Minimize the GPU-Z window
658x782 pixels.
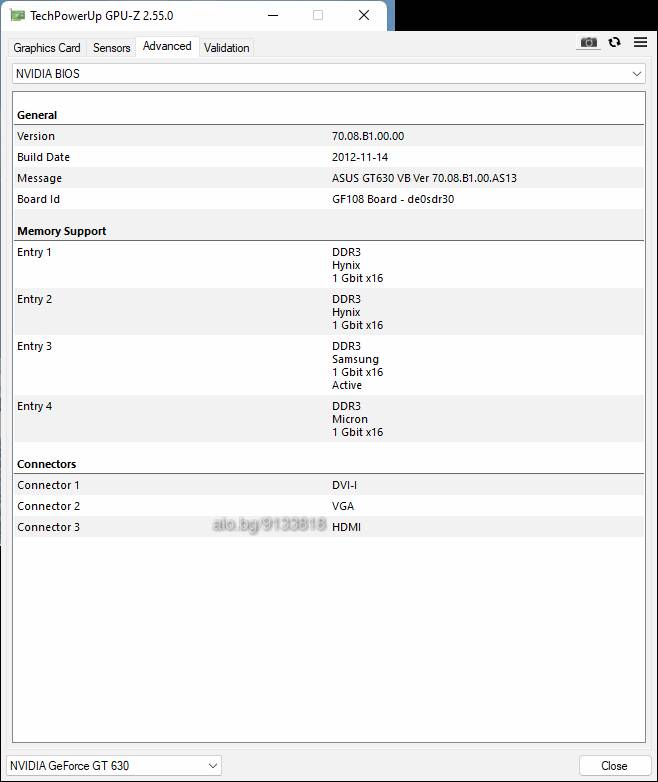(273, 15)
